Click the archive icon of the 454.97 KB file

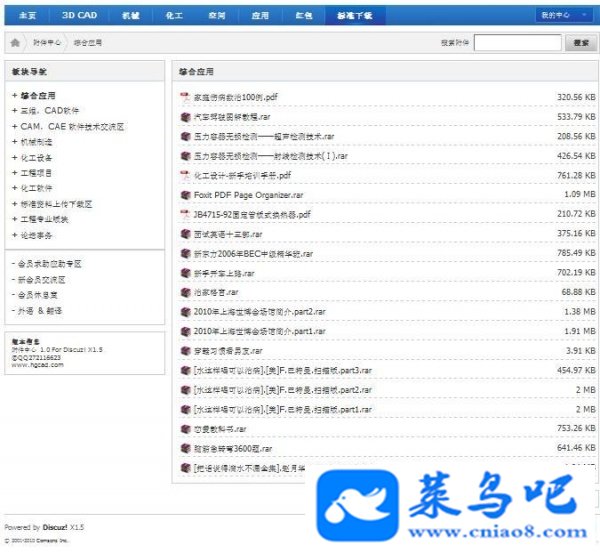pos(185,370)
